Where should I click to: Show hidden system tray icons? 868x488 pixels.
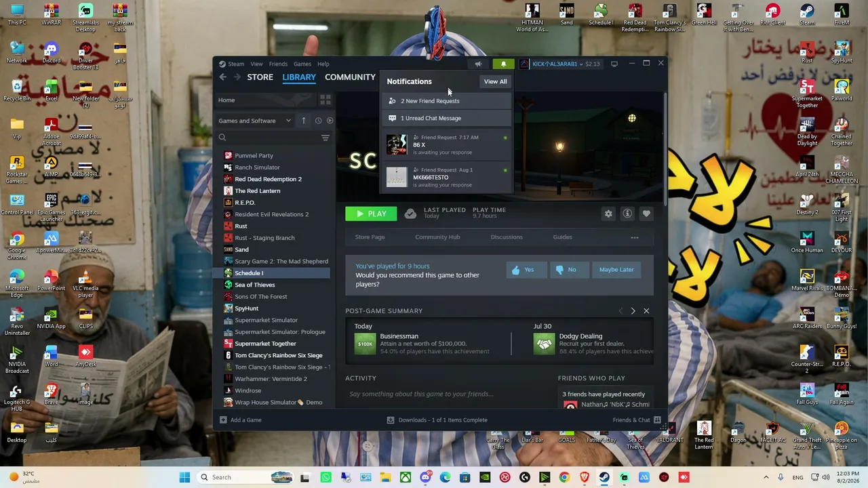click(766, 477)
